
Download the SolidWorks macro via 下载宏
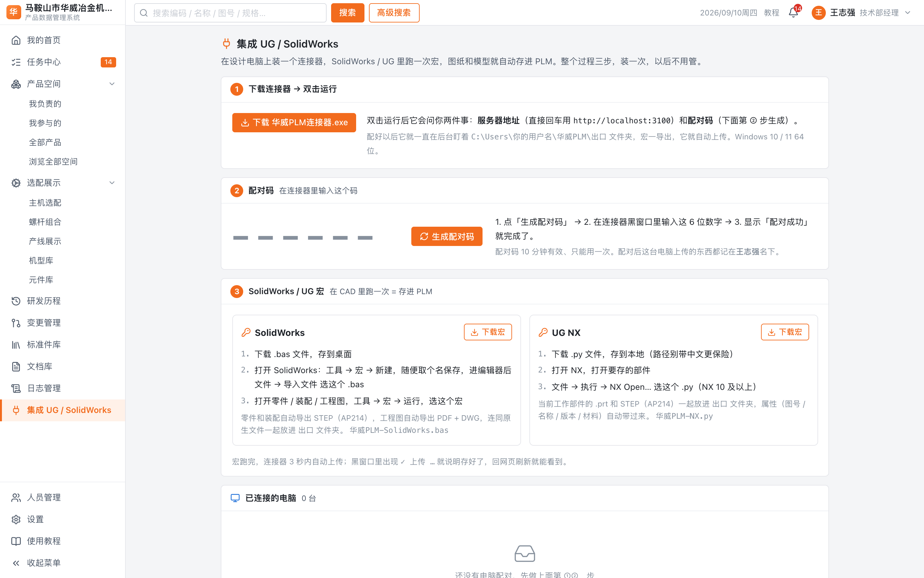coord(488,332)
